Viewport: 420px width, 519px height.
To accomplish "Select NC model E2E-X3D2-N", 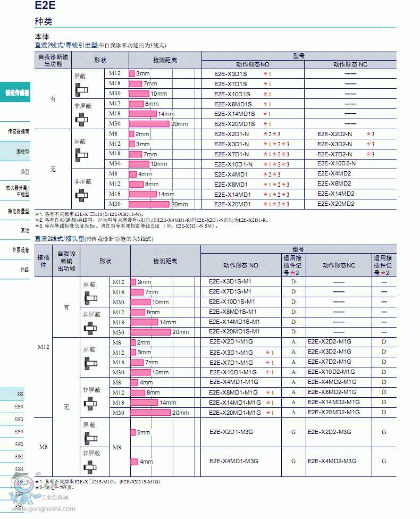I will (x=334, y=144).
